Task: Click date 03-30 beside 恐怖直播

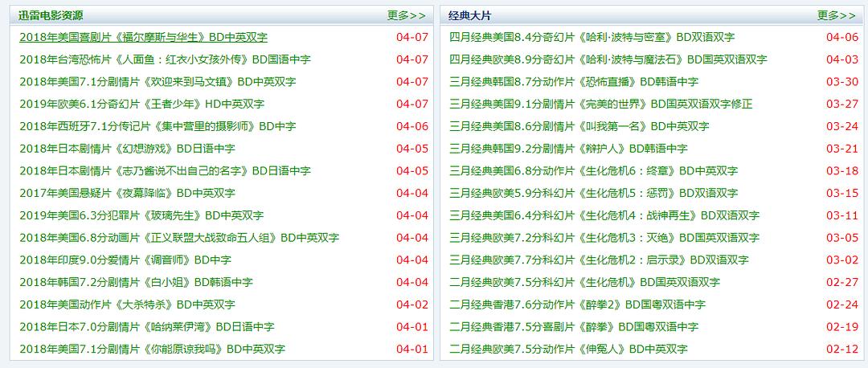Action: point(842,81)
